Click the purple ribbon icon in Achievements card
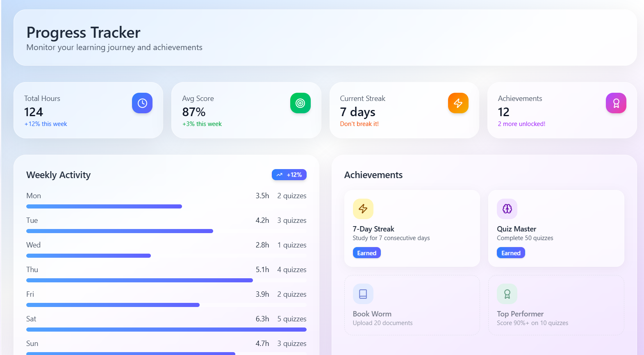Screen dimensions: 644x355 coord(616,103)
